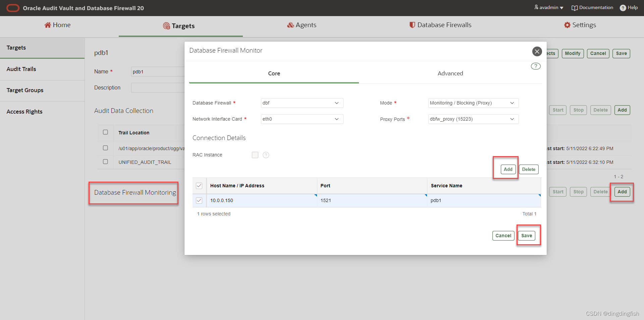Click Add in Audit Data Collection
The image size is (644, 320).
point(622,110)
